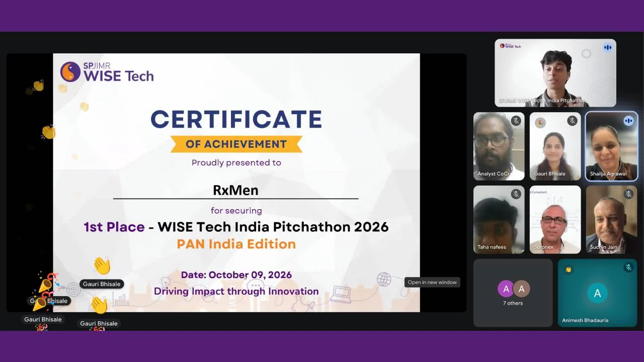Click the 'PAN India Edition' text
Image resolution: width=644 pixels, height=362 pixels.
pyautogui.click(x=236, y=244)
